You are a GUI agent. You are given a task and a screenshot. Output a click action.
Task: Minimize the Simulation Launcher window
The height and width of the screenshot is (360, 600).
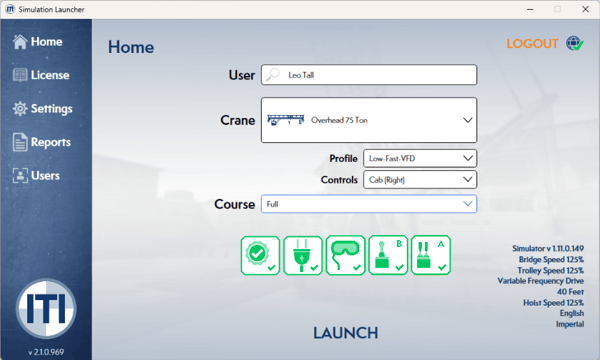click(x=530, y=9)
